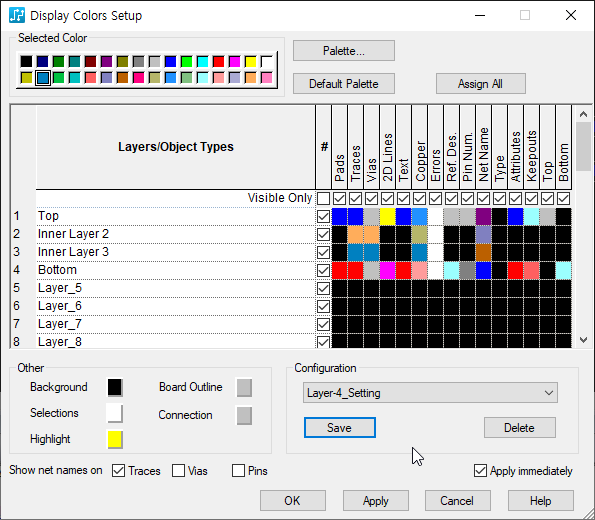Viewport: 595px width, 520px height.
Task: Set Inner Layer 2 Traces color cell
Action: (x=355, y=234)
